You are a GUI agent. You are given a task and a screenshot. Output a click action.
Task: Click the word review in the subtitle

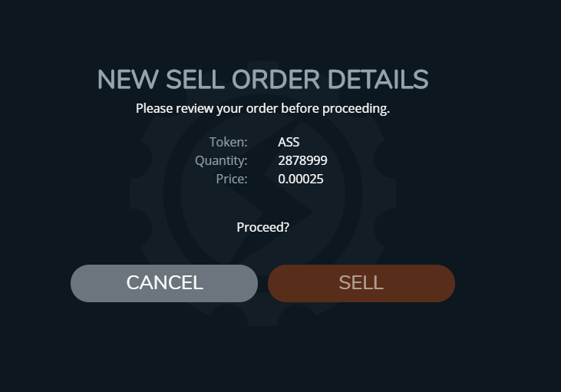(x=194, y=108)
